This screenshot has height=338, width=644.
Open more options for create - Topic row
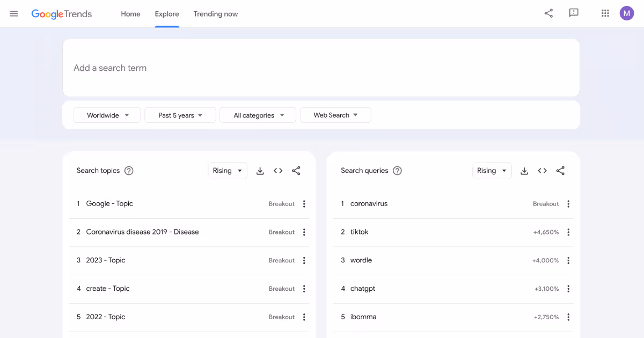[304, 289]
